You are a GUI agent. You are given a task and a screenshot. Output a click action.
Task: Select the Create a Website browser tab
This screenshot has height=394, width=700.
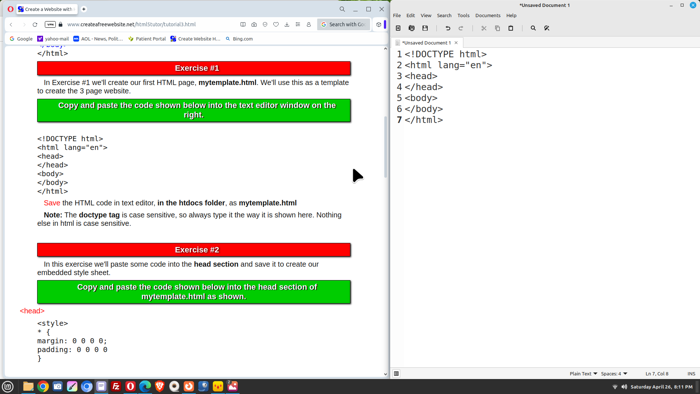46,9
